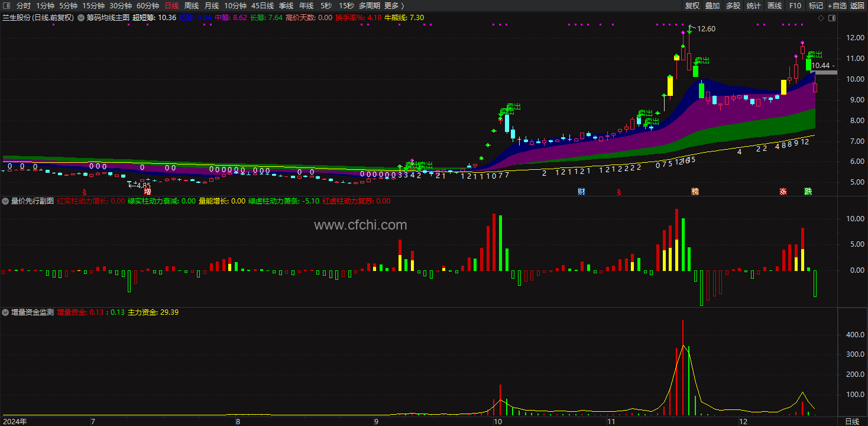Click the 涨 event marker below chart
Screen dimensions: 868x426
[x=783, y=192]
